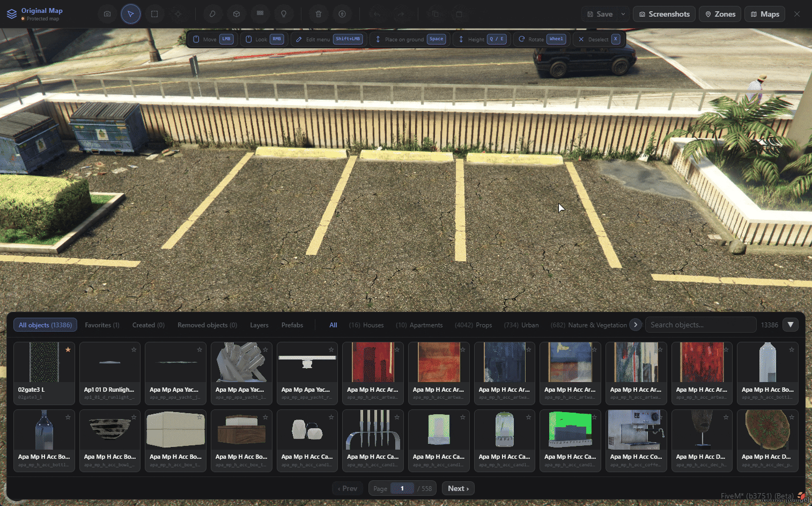Filter objects by Props category
812x506 pixels.
point(474,325)
